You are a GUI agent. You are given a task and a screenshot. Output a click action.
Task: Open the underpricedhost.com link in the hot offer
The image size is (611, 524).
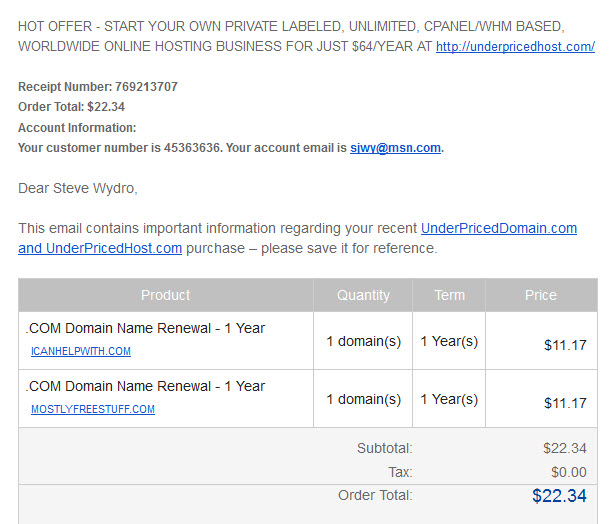point(515,47)
